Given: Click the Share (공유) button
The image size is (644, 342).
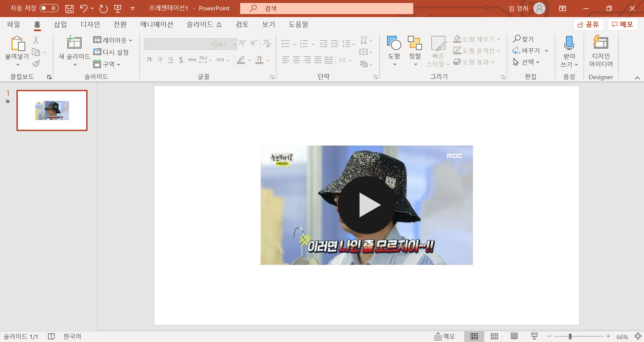Looking at the screenshot, I should [x=588, y=24].
